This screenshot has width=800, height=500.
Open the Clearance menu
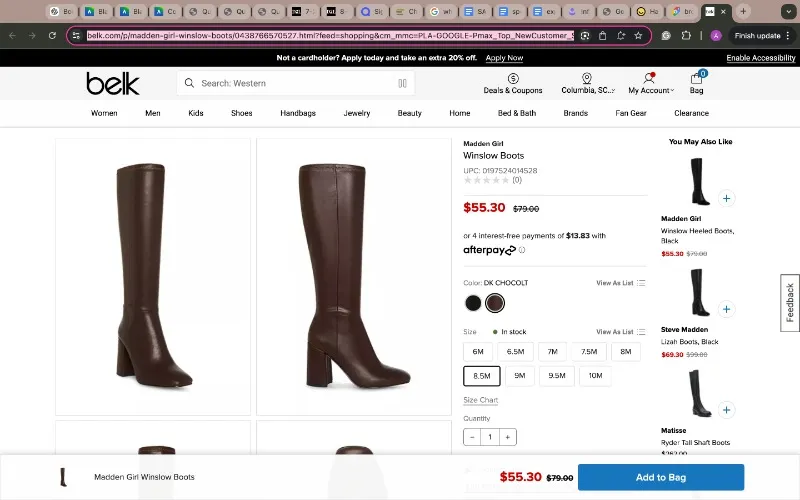pyautogui.click(x=691, y=113)
